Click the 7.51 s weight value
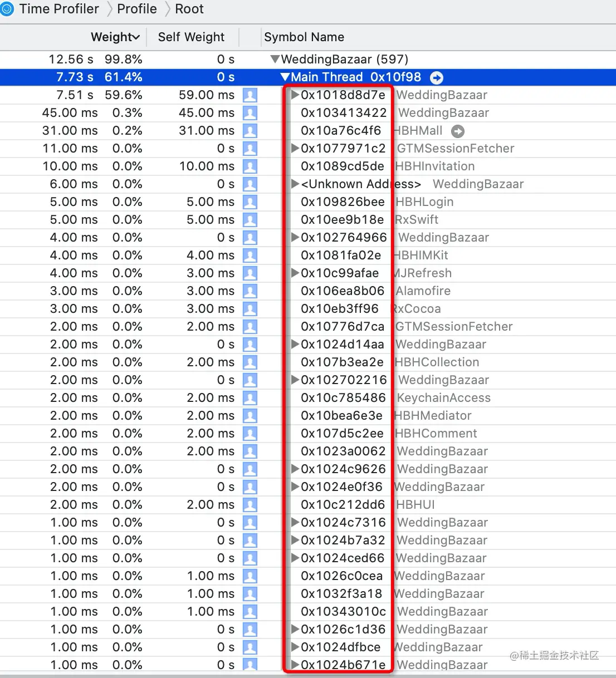616x678 pixels. coord(75,95)
